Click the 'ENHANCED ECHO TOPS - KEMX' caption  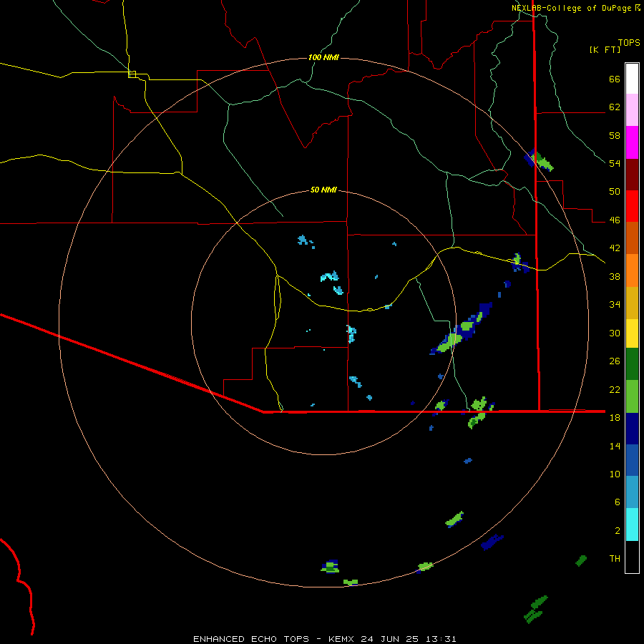click(274, 639)
